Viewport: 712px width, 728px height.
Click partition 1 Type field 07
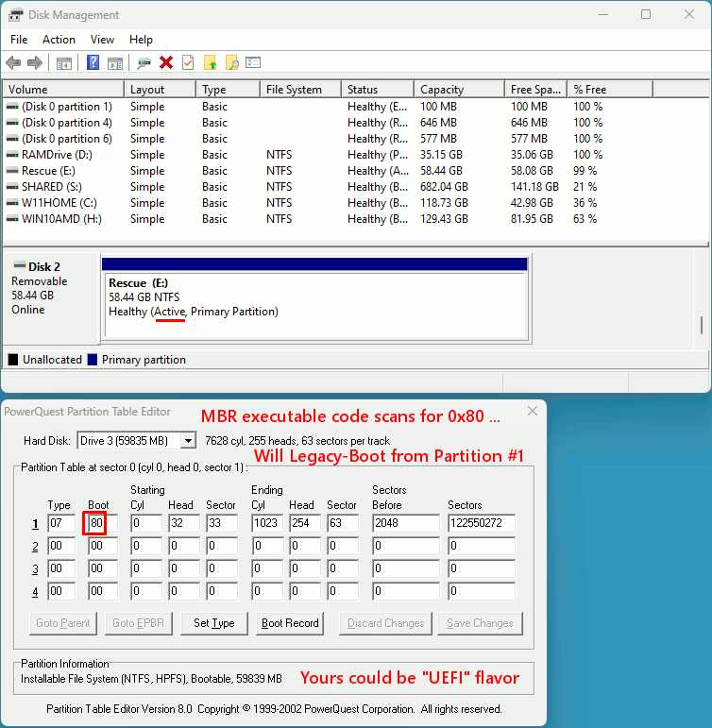(61, 523)
